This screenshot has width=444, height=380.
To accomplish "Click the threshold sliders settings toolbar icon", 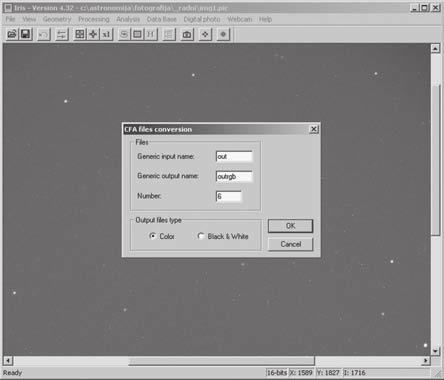I will click(x=62, y=34).
